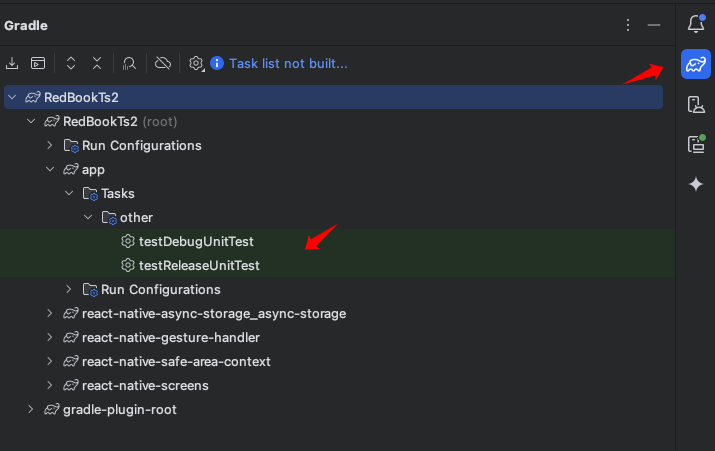Click the Gradle panel title

point(26,26)
